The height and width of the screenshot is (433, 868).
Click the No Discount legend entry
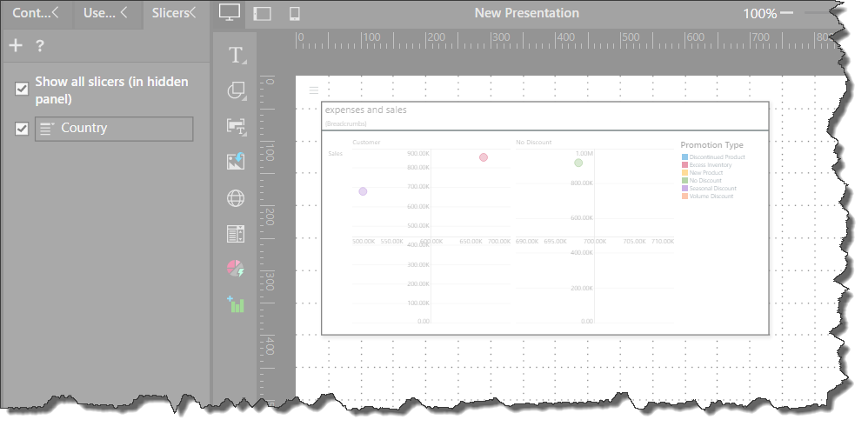point(701,181)
